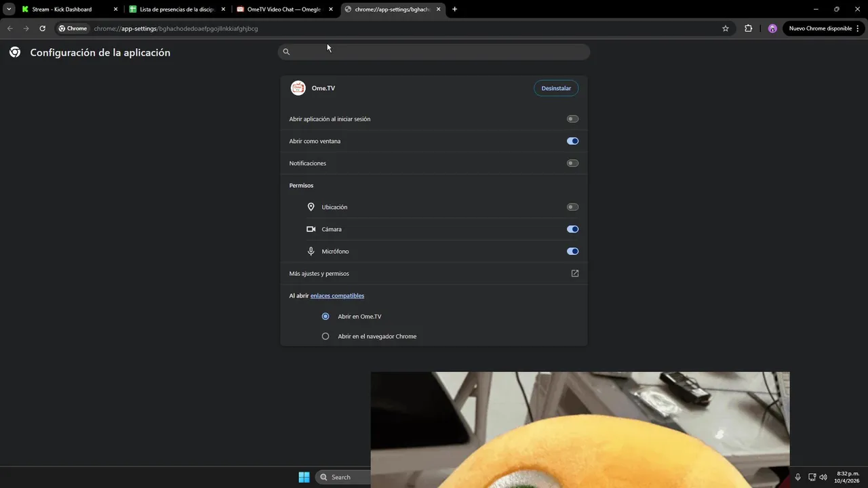Click the webcam overlay preview
This screenshot has width=868, height=488.
pyautogui.click(x=580, y=430)
